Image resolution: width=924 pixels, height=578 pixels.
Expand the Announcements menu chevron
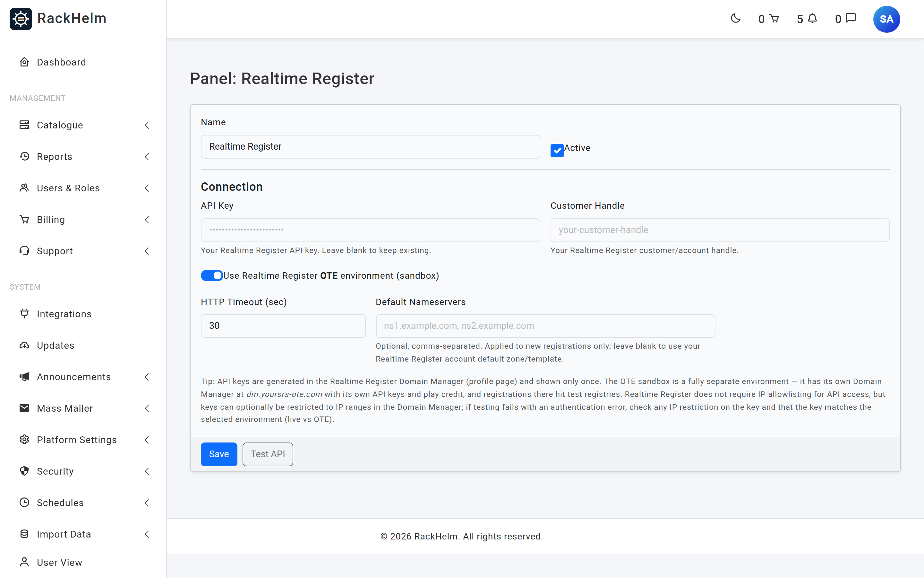pyautogui.click(x=147, y=377)
